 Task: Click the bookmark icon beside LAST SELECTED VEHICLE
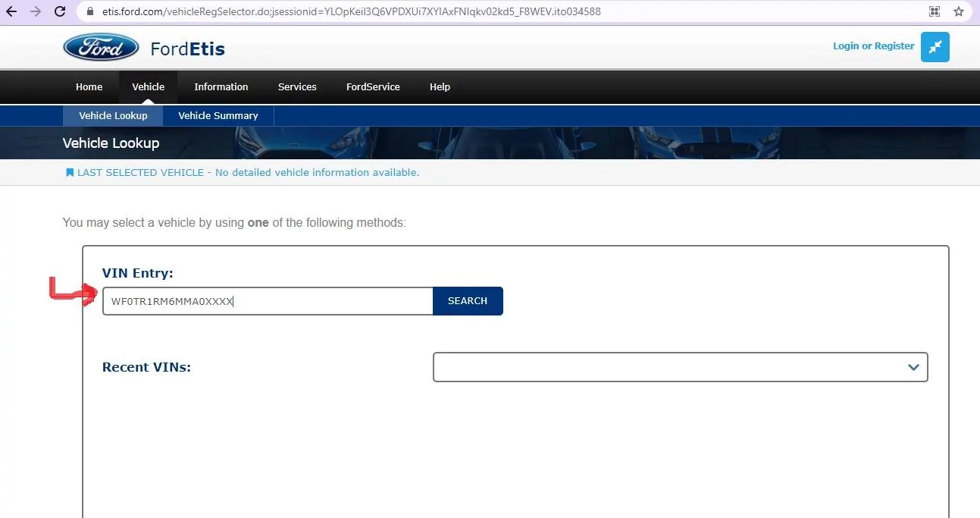70,173
